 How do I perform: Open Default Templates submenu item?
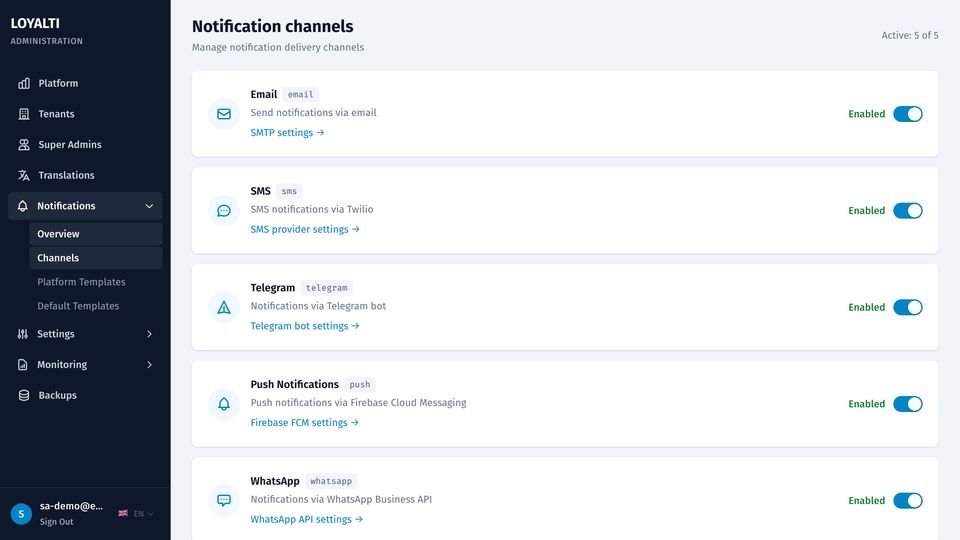pyautogui.click(x=96, y=306)
